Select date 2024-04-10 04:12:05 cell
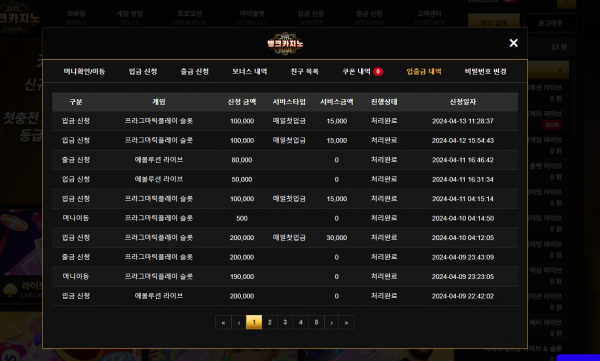Viewport: 600px width, 361px height. click(463, 238)
